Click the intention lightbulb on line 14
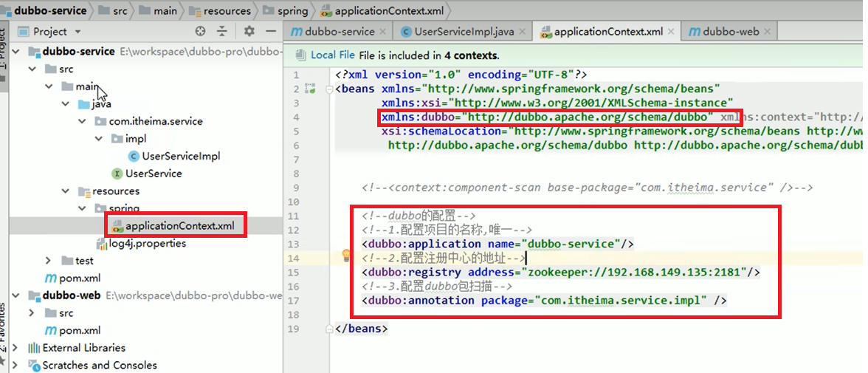 tap(347, 255)
